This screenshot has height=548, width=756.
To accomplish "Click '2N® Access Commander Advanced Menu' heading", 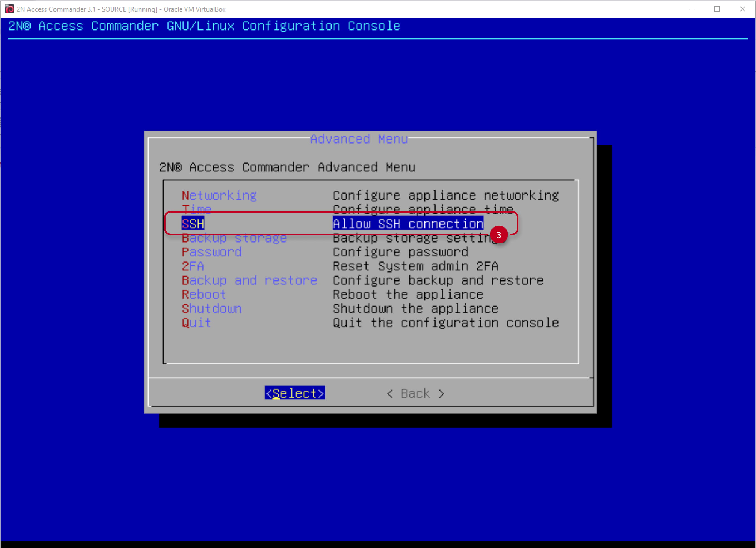I will coord(287,167).
